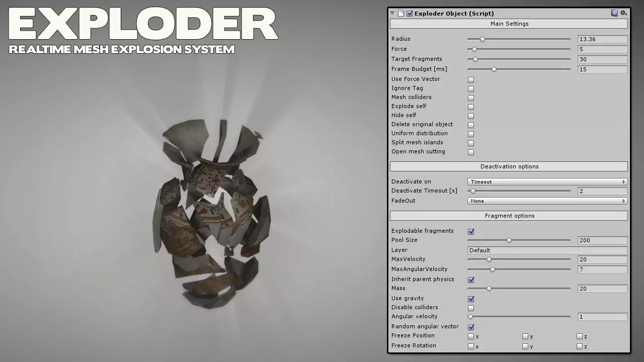Click the Target Fragments value field
Viewport: 644px width, 362px height.
point(602,59)
